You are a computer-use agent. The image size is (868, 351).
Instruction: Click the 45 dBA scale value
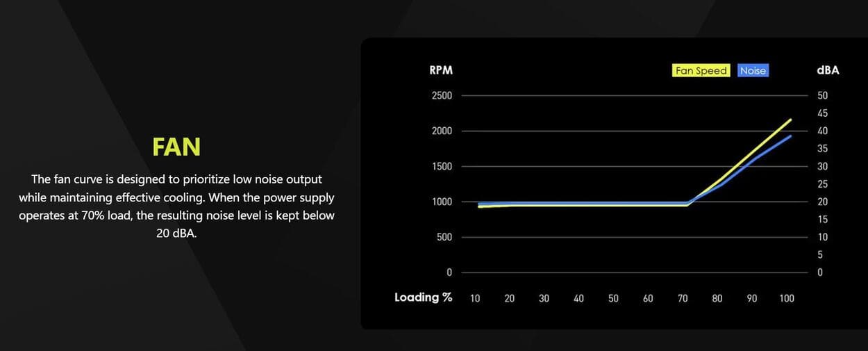(822, 113)
